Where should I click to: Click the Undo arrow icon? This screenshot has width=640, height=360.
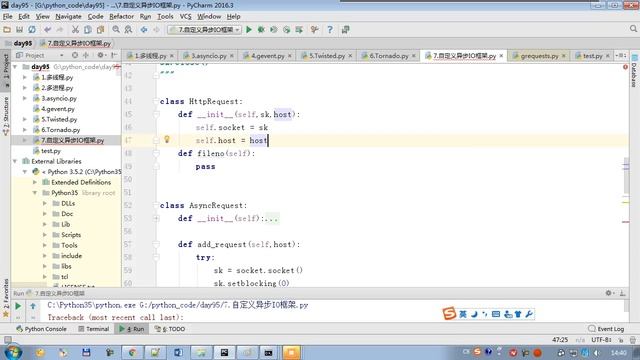[47, 30]
